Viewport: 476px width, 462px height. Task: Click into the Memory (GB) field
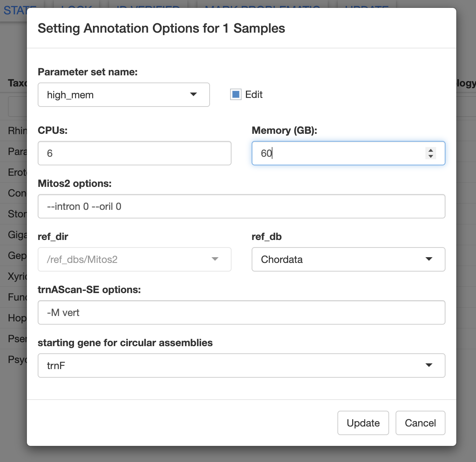pos(349,153)
